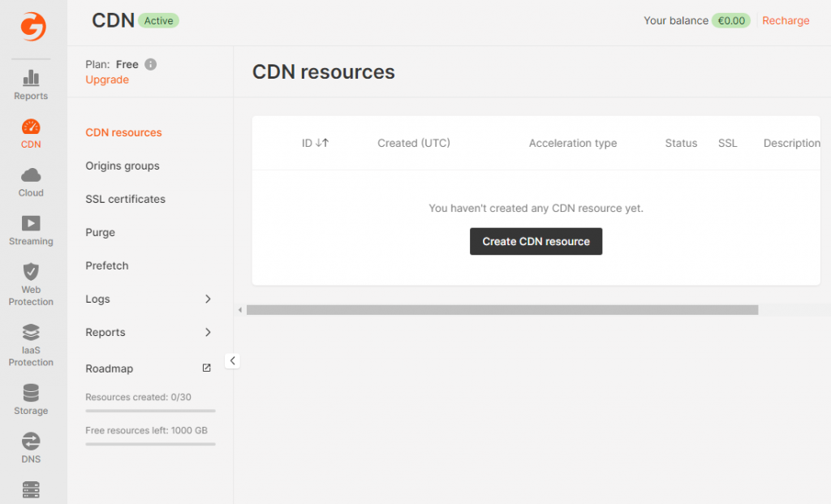Select the CDN speedometer icon

(31, 127)
